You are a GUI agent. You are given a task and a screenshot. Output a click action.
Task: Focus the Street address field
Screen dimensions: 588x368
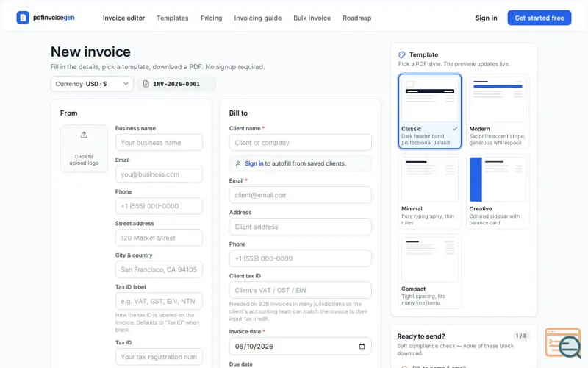pyautogui.click(x=159, y=238)
